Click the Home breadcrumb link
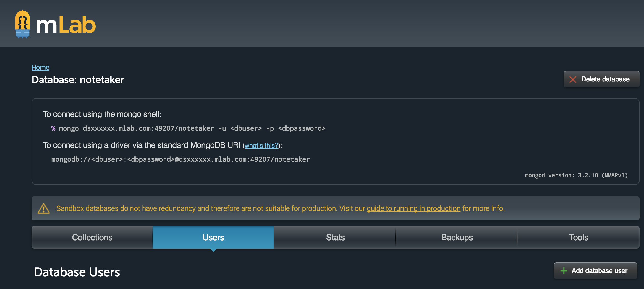The image size is (644, 289). click(x=40, y=67)
